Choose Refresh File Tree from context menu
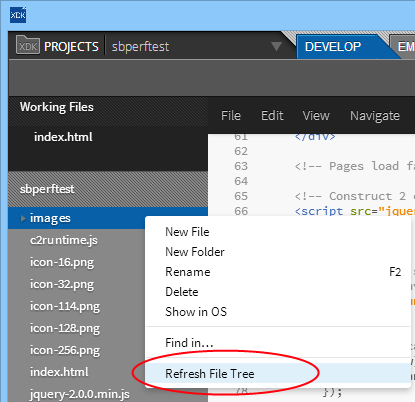The image size is (415, 402). (278, 374)
